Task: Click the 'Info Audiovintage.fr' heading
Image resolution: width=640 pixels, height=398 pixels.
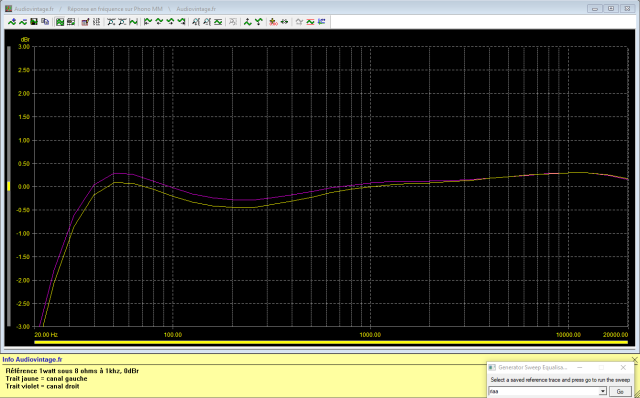Action: tap(32, 360)
